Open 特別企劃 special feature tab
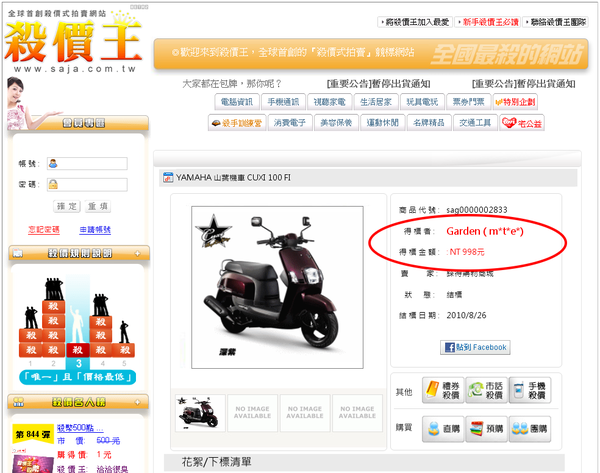600x473 pixels. 515,102
